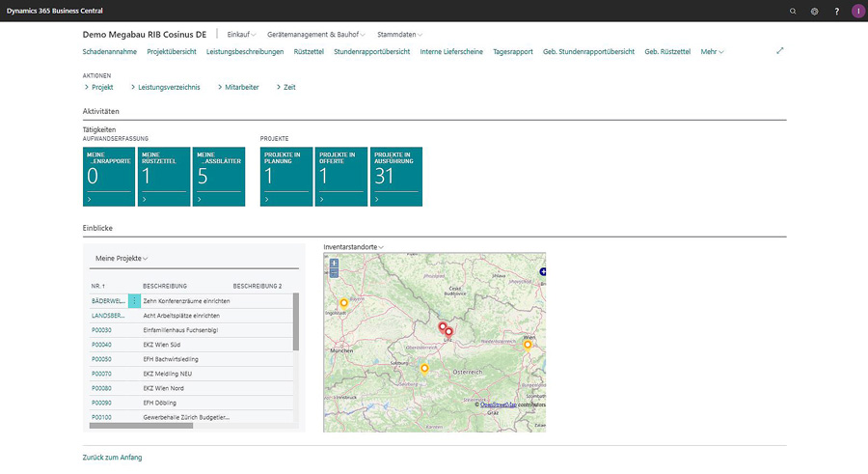
Task: Click the yellow map marker near Wien
Action: [x=528, y=346]
